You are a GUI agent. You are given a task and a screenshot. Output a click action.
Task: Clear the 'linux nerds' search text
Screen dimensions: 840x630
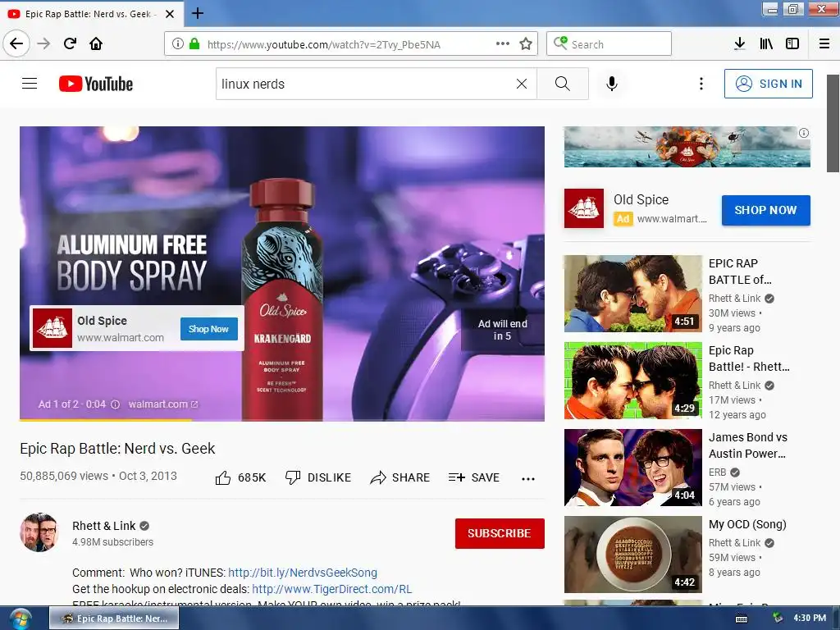(x=521, y=84)
